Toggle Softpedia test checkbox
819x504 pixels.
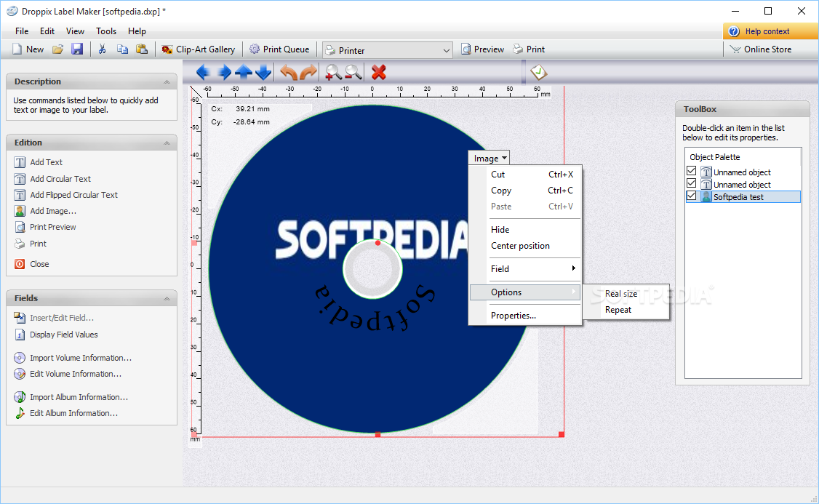pos(692,196)
